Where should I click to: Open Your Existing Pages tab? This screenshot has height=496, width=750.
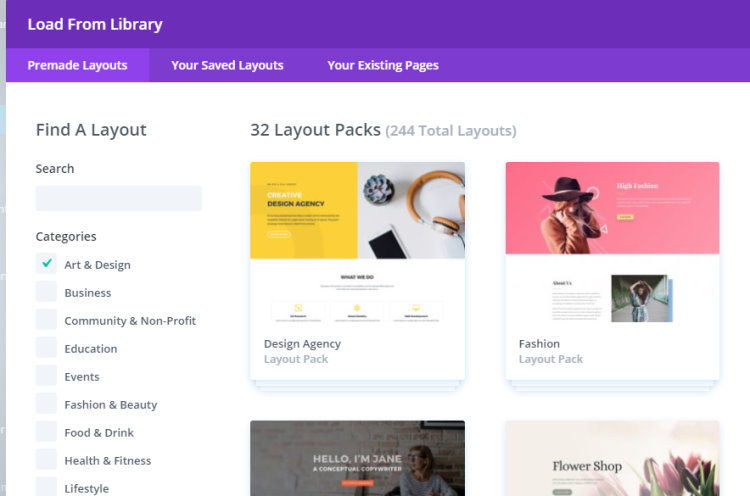[383, 65]
